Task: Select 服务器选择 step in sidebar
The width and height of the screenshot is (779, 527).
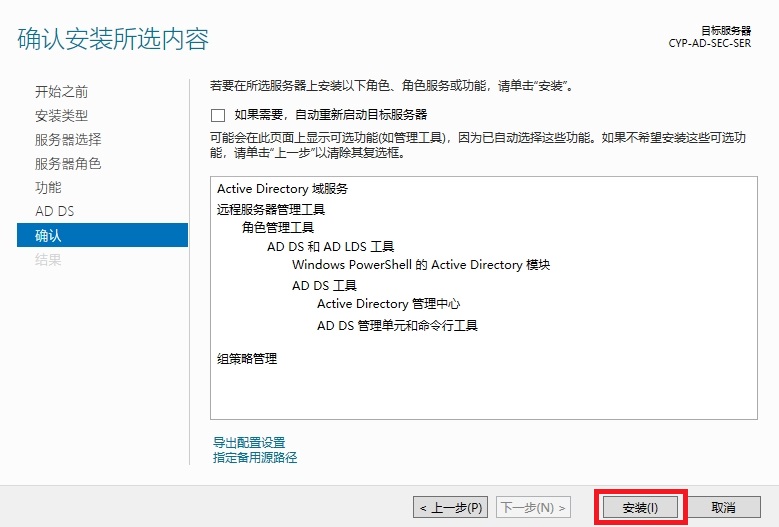Action: pos(68,140)
